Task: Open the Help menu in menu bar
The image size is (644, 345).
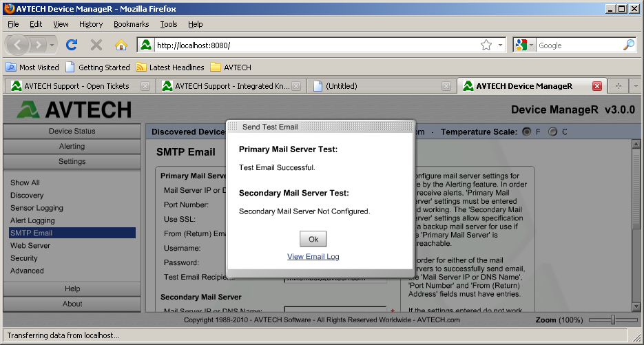Action: (196, 24)
